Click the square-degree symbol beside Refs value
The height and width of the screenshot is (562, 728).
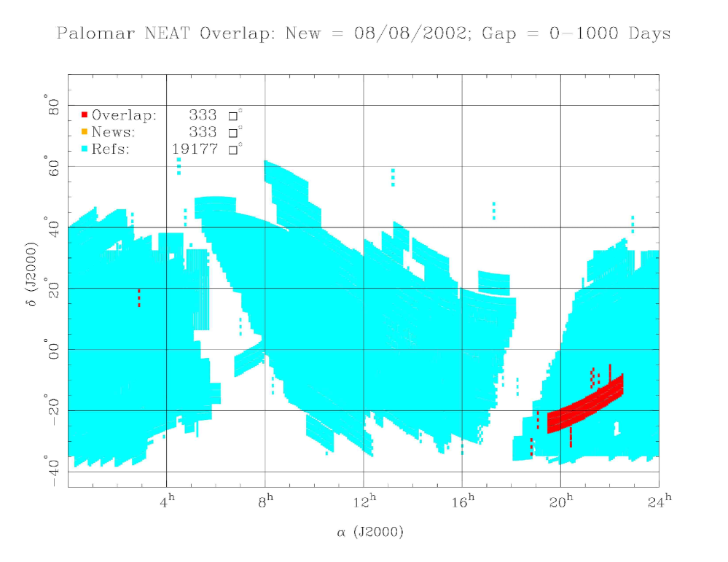point(235,149)
